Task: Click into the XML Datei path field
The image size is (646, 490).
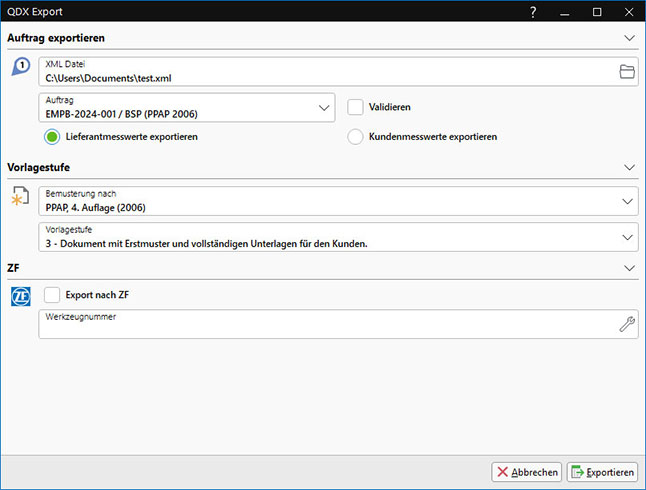Action: (320, 72)
